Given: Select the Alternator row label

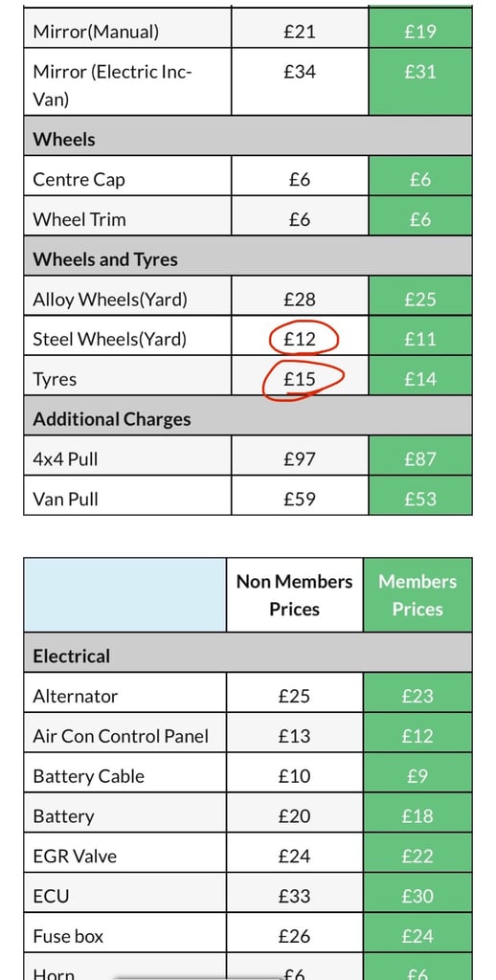Looking at the screenshot, I should (x=75, y=697).
